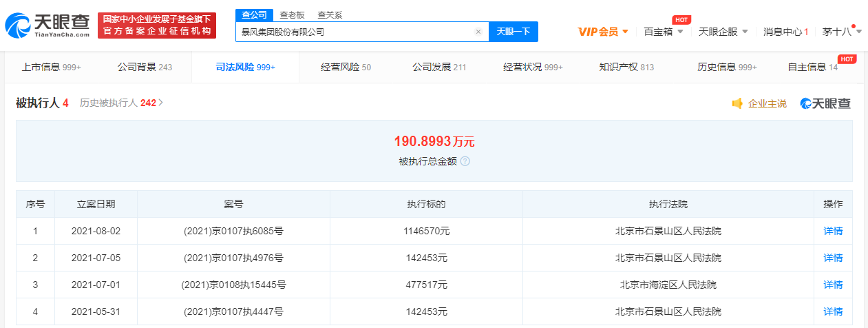Expand 历史被执行人 242 chevron
Viewport: 868px width, 328px height.
point(161,103)
